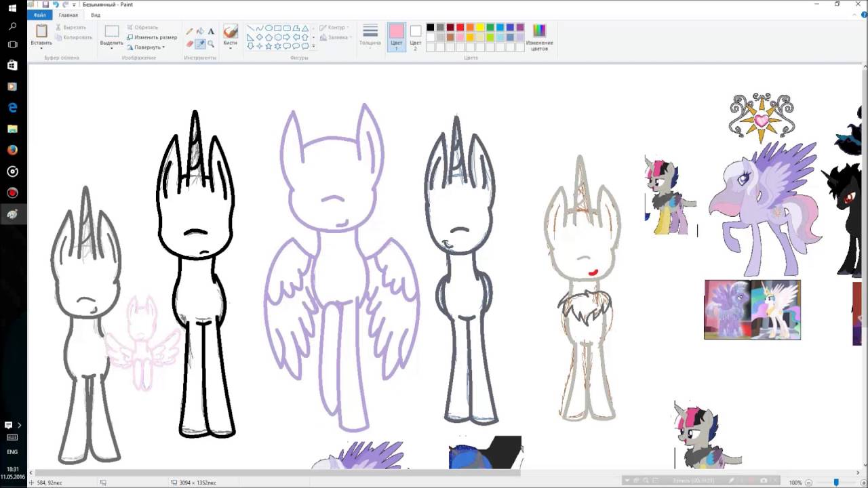Screen dimensions: 868x488
Task: Select Color 2 (Цвет 2) box
Action: (x=416, y=37)
